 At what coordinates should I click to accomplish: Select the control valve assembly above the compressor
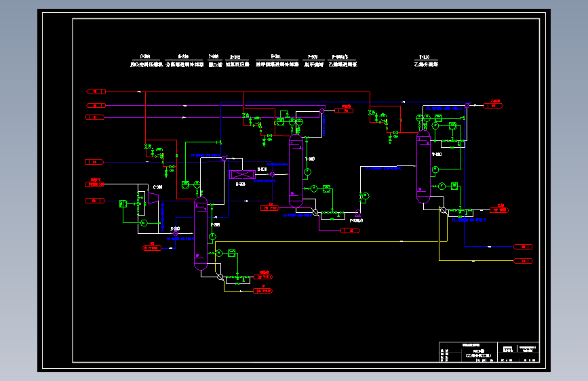pyautogui.click(x=160, y=159)
